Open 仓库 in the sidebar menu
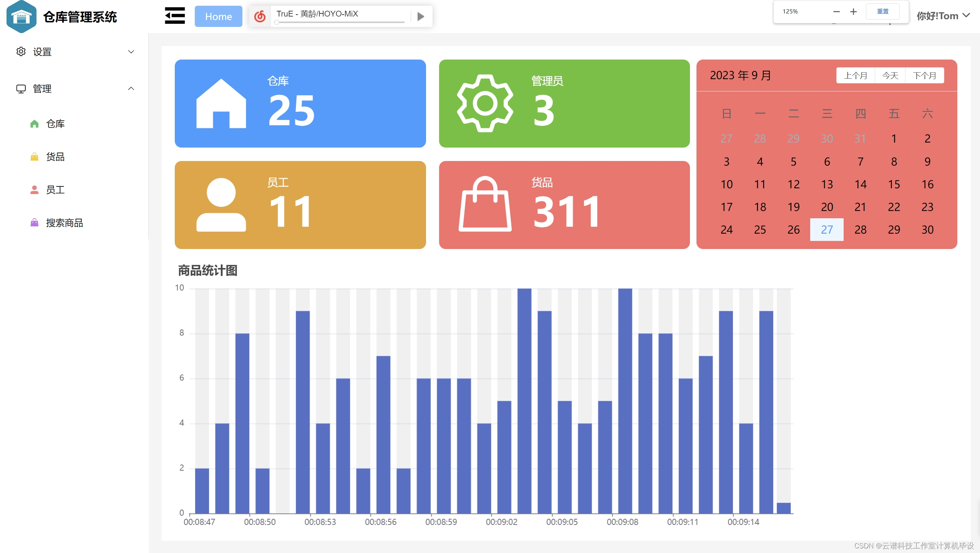Image resolution: width=980 pixels, height=553 pixels. tap(55, 124)
